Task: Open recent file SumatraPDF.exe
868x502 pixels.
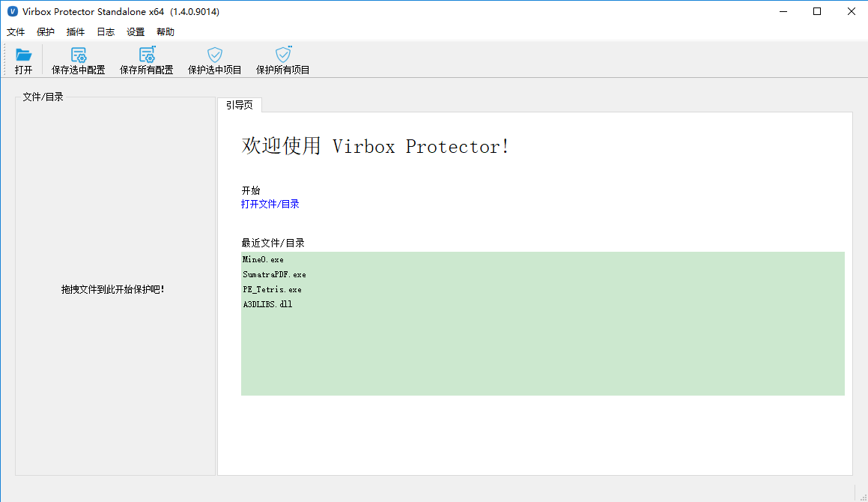Action: 274,274
